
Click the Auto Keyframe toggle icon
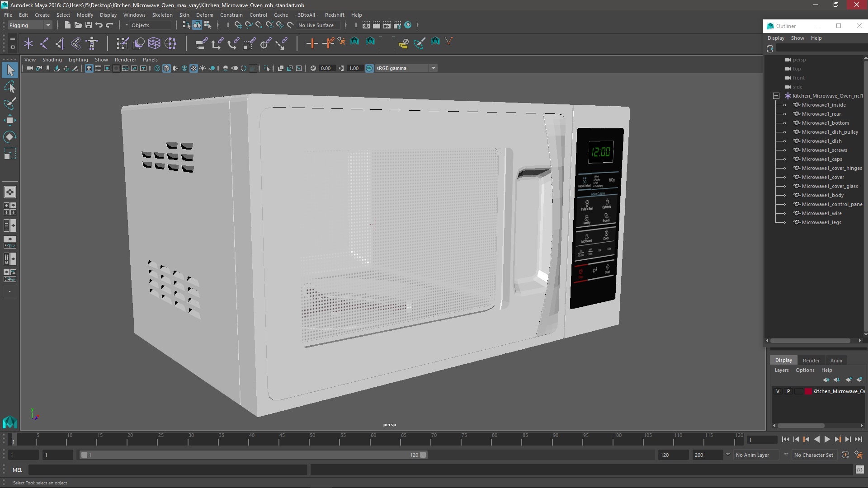tap(845, 455)
